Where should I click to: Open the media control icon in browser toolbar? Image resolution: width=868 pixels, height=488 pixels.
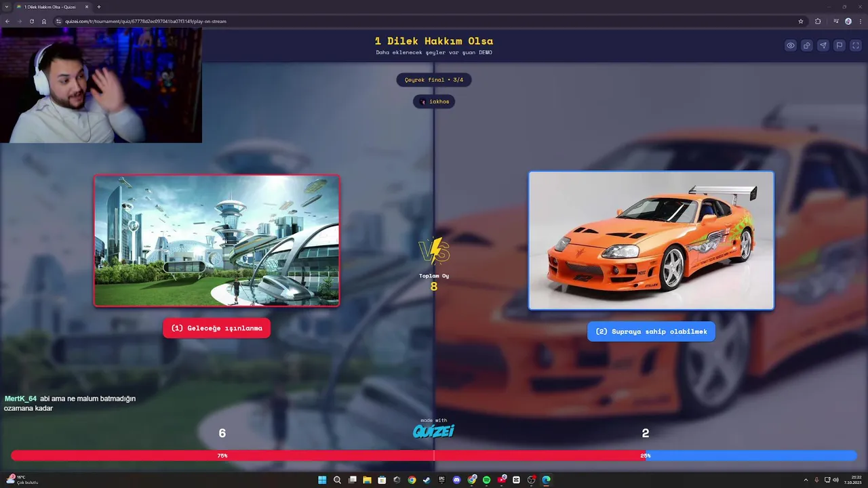click(x=835, y=21)
